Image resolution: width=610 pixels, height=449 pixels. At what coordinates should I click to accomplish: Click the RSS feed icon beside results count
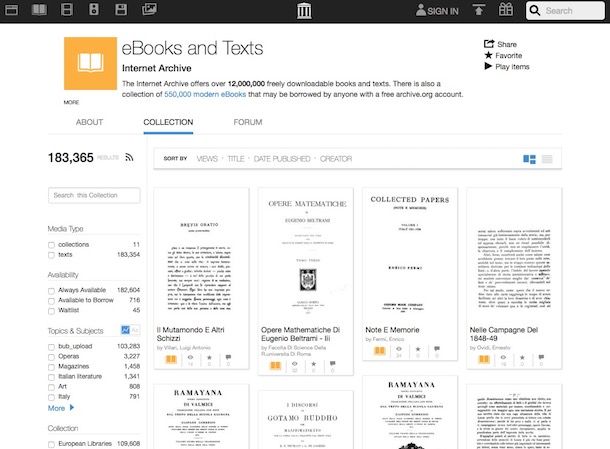[130, 157]
